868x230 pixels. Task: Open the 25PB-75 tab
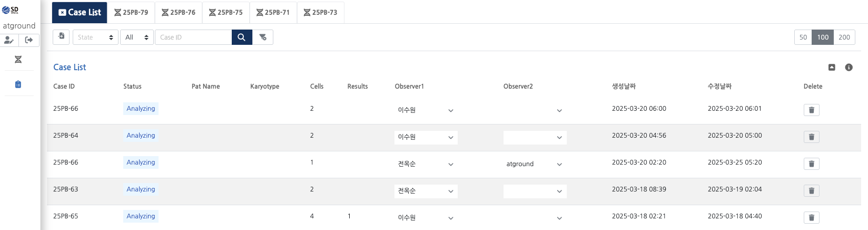226,12
